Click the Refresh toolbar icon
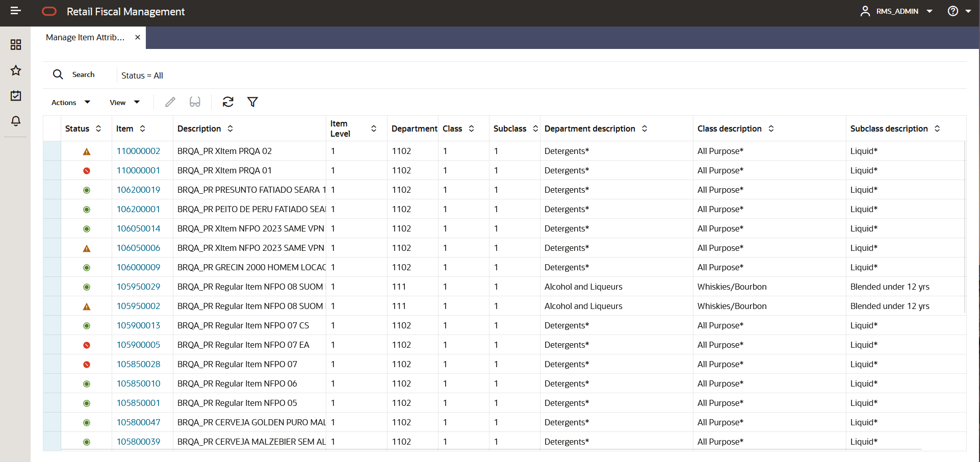Screen dimensions: 980x462 [228, 102]
